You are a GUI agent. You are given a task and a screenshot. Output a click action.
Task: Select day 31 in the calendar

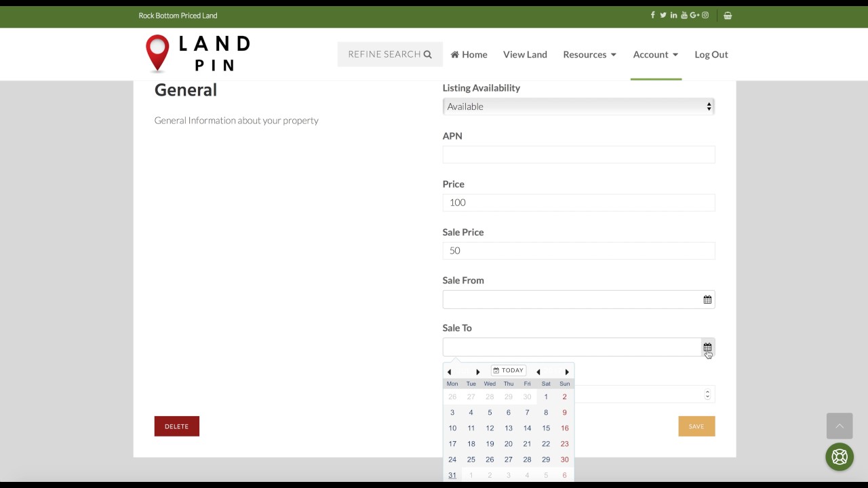[452, 475]
